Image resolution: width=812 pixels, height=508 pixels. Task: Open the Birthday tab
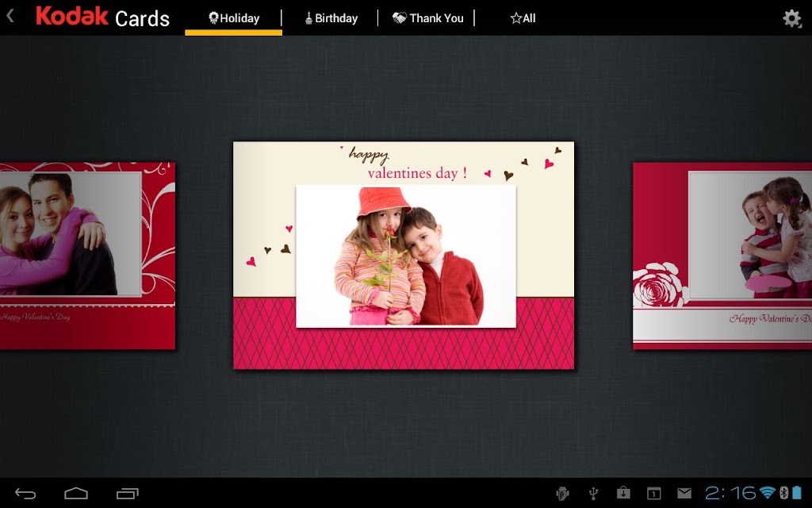(331, 18)
